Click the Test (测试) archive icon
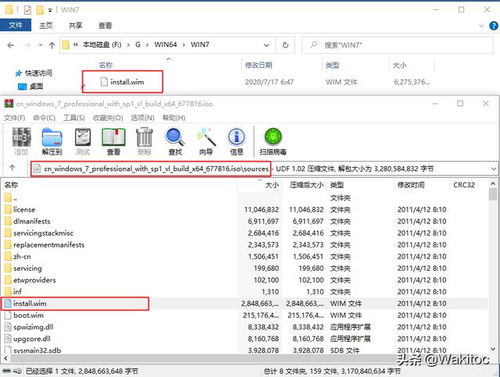 pyautogui.click(x=83, y=141)
